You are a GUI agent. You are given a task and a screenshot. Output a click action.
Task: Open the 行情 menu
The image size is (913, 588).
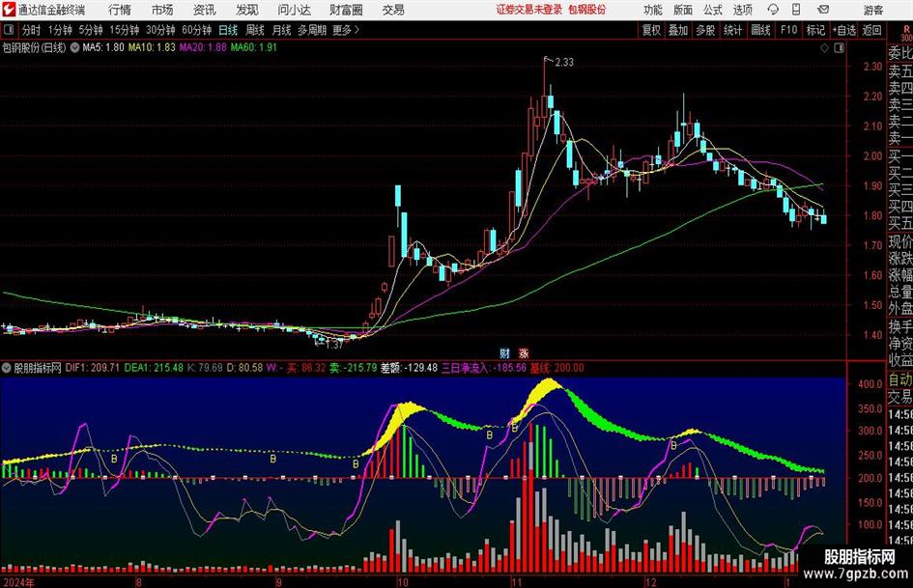(120, 10)
